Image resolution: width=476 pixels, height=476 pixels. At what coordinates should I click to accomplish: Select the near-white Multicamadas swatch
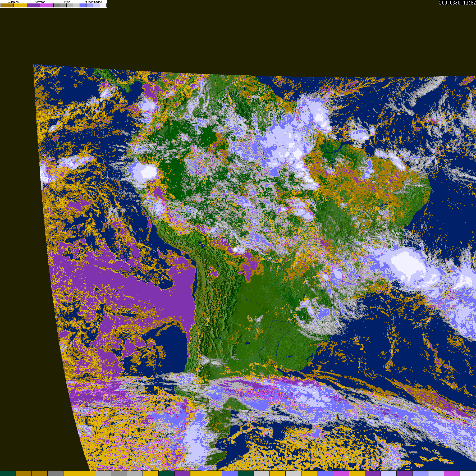103,6
